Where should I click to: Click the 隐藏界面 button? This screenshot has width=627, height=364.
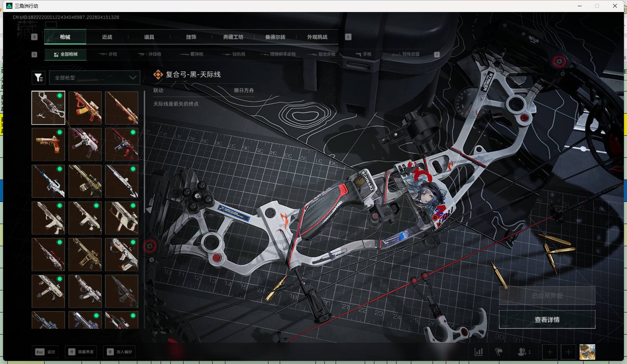(x=81, y=352)
